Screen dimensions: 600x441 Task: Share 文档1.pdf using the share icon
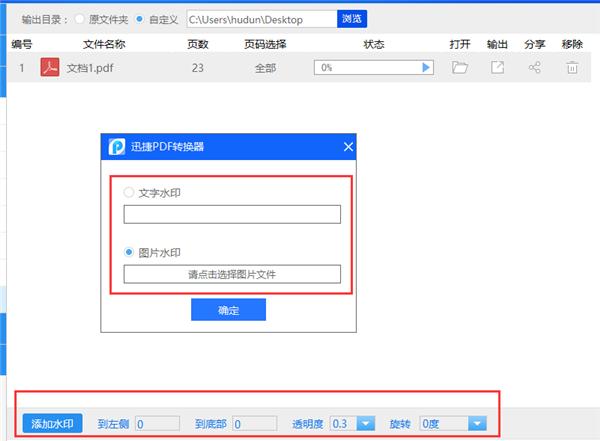click(x=534, y=67)
